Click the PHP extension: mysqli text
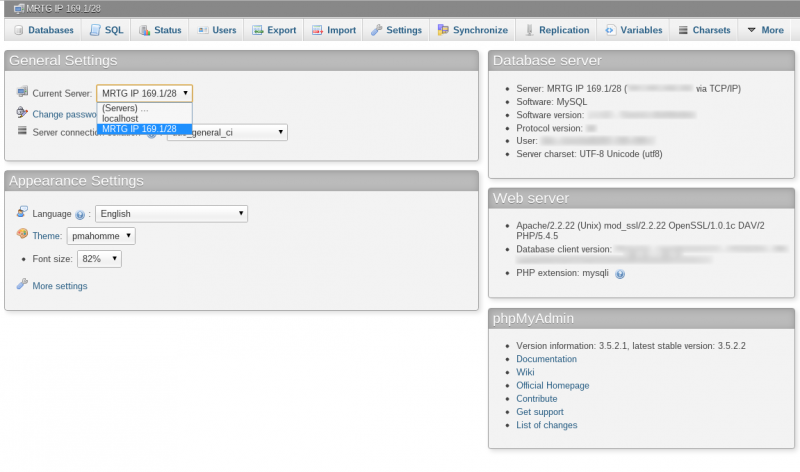 coord(562,273)
